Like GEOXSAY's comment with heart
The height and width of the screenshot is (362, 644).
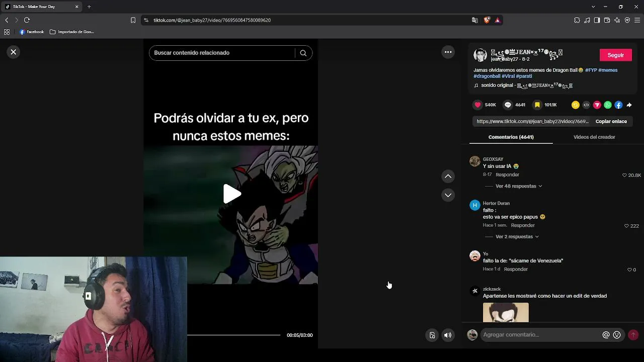click(625, 175)
